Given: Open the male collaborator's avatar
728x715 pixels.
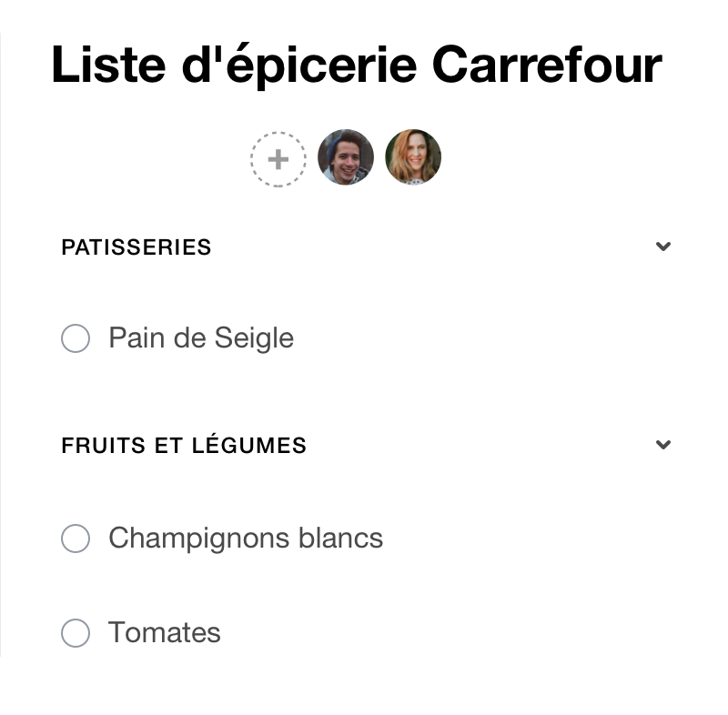Looking at the screenshot, I should pyautogui.click(x=346, y=156).
